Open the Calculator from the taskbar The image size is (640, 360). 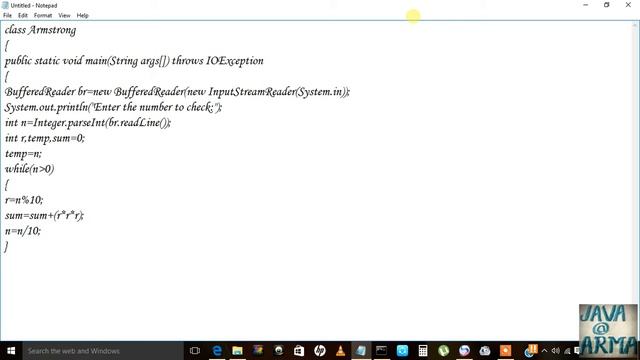click(x=423, y=351)
